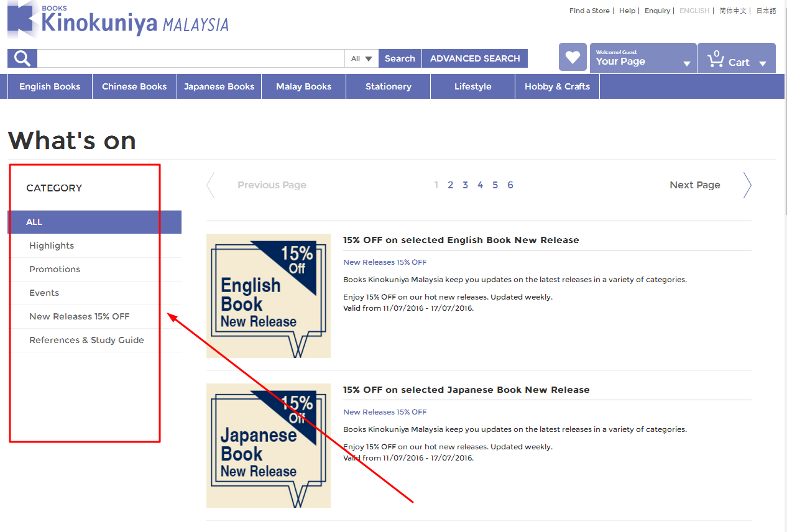Click the Search button
Screen dimensions: 787x532
pos(400,58)
